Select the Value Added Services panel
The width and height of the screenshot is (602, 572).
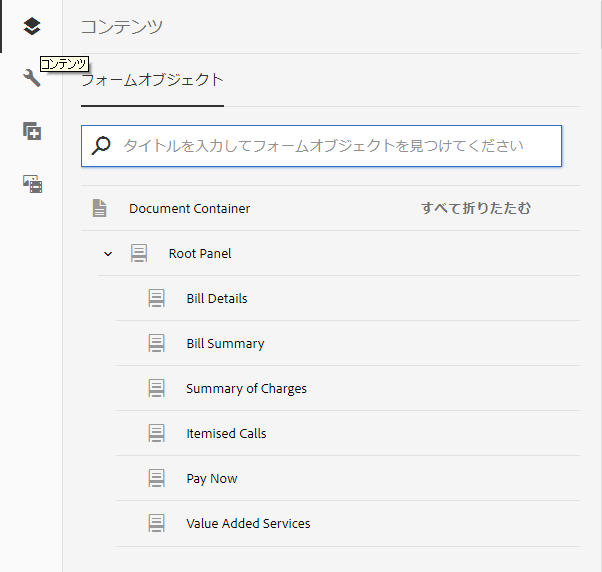[x=348, y=523]
